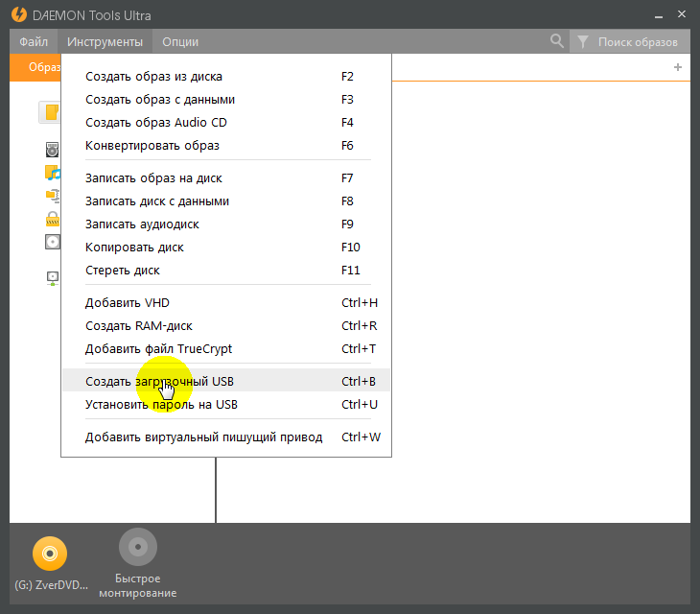The width and height of the screenshot is (700, 614).
Task: Open the Опции menu
Action: coord(180,41)
